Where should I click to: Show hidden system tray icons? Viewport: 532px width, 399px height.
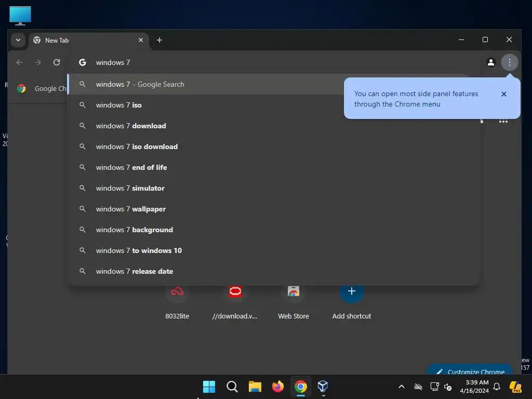click(402, 387)
